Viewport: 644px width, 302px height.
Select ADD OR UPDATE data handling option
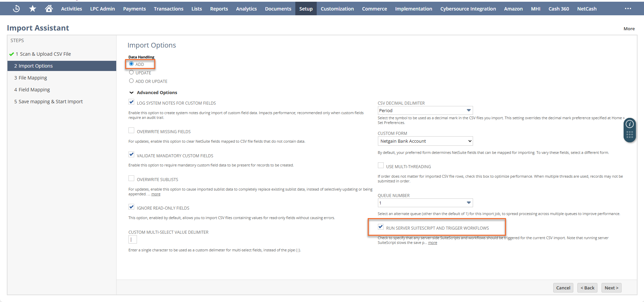(132, 81)
